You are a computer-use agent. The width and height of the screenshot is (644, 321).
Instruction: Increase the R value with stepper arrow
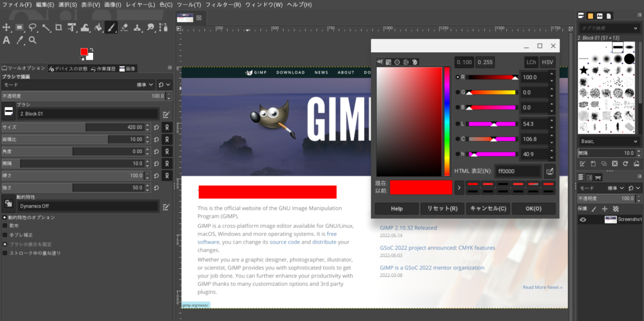(x=552, y=74)
